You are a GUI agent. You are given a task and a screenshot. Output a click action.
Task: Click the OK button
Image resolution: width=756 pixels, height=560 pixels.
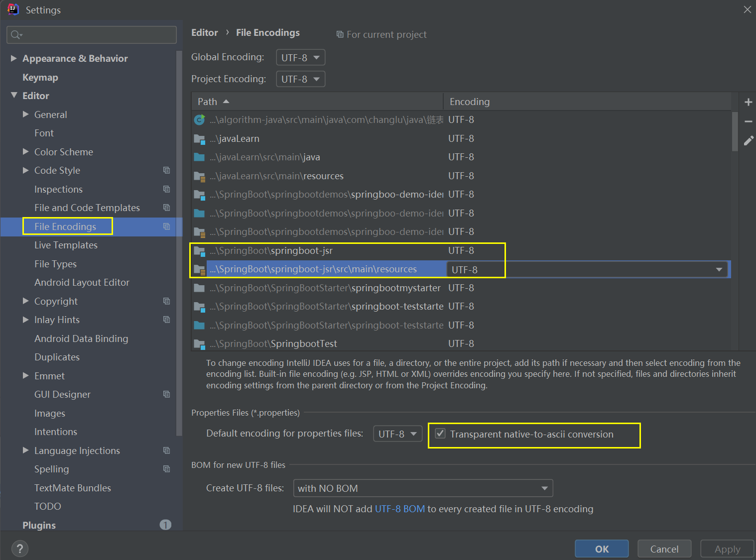coord(602,549)
